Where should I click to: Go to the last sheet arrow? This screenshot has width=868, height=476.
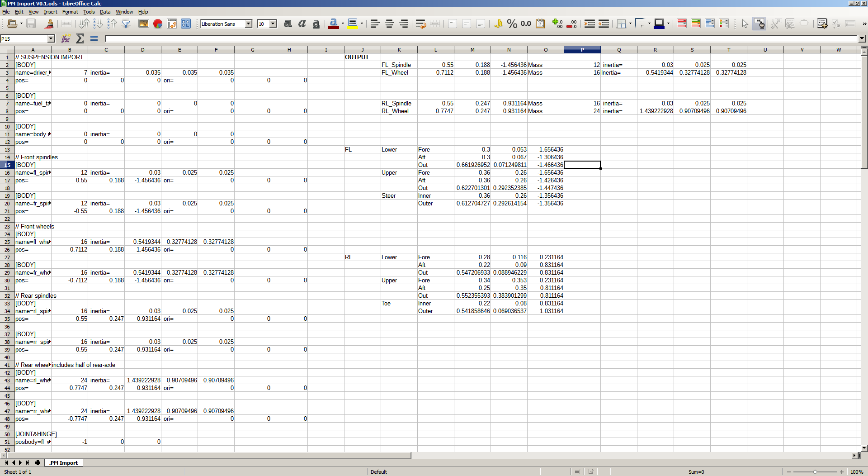[x=28, y=463]
